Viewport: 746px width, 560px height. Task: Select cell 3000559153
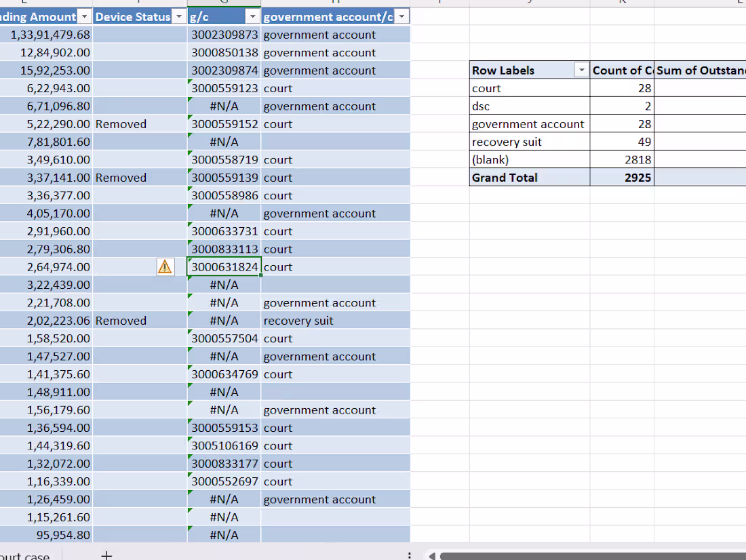point(224,428)
